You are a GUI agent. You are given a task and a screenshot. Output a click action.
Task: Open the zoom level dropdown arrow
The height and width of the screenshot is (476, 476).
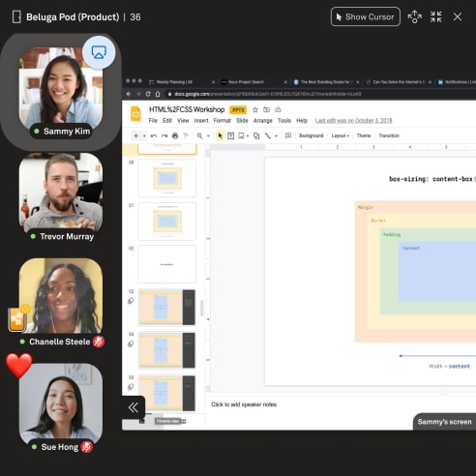tap(208, 135)
